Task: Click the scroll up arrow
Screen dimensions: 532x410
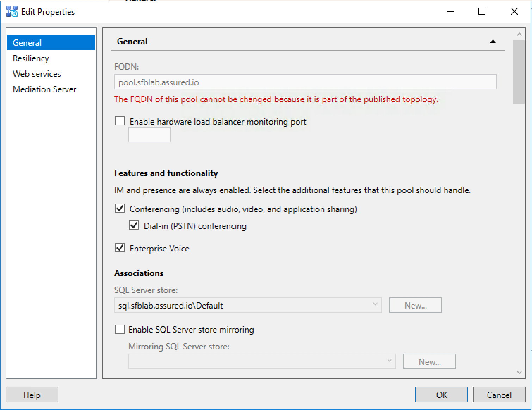Action: 519,34
